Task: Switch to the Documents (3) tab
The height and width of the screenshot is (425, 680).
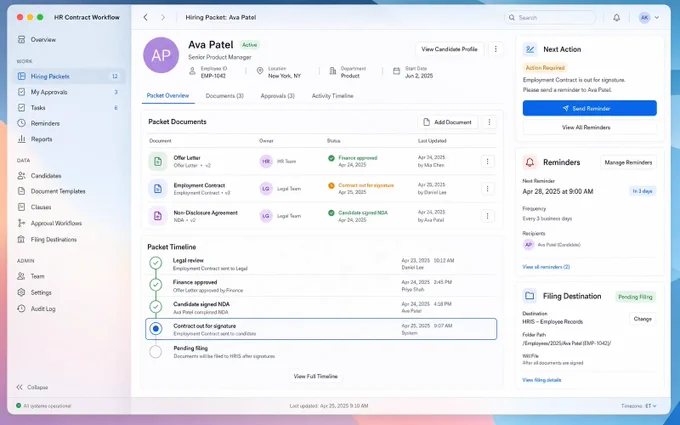Action: 225,96
